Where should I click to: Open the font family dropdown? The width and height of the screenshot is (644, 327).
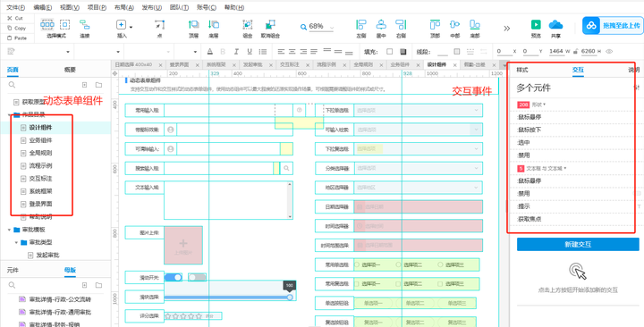tap(118, 52)
